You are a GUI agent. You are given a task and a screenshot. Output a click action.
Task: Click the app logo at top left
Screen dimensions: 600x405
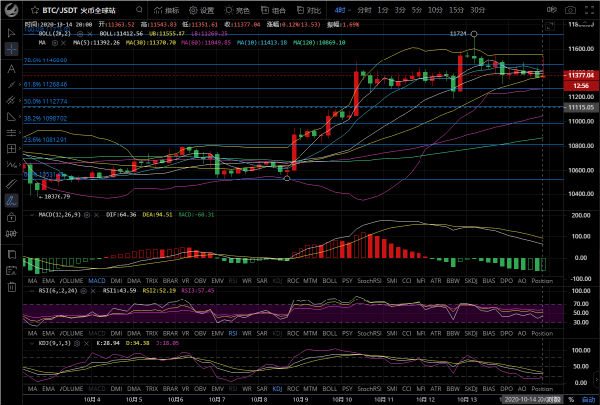click(11, 10)
